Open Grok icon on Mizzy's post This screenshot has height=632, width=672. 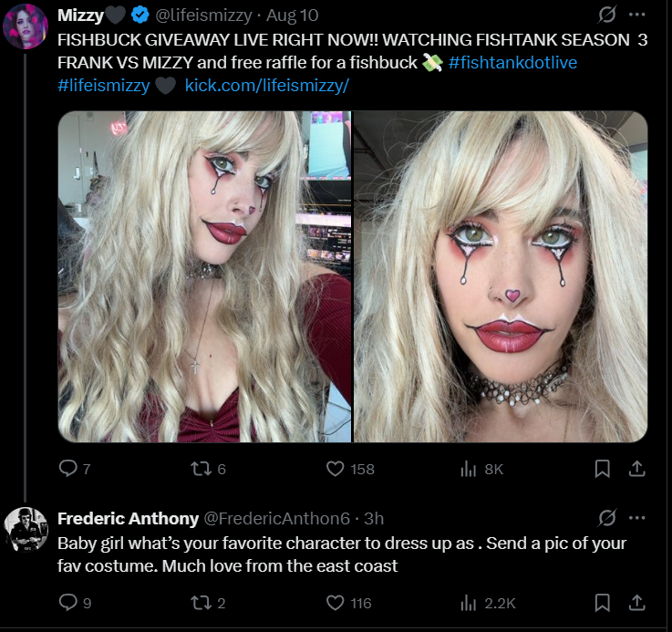pos(607,15)
